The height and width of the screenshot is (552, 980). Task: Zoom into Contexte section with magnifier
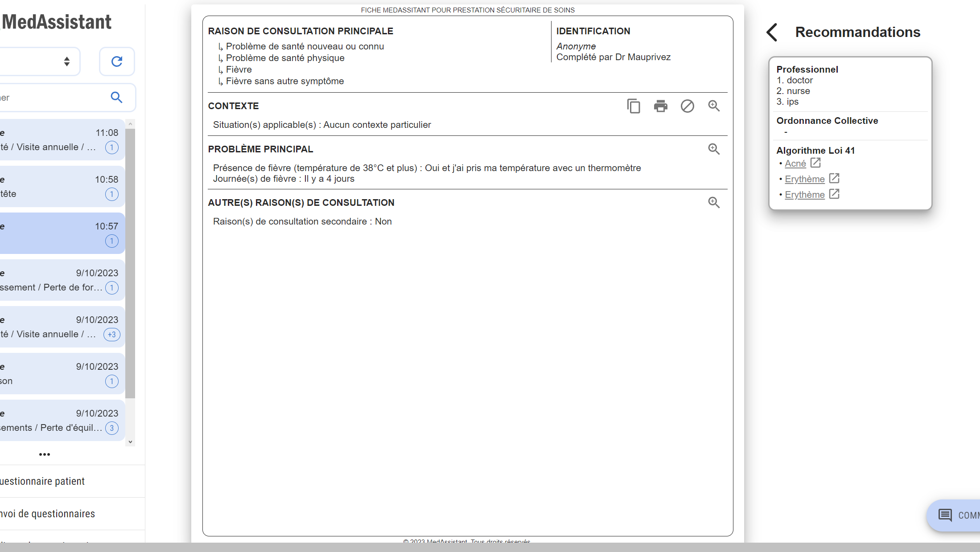coord(714,106)
